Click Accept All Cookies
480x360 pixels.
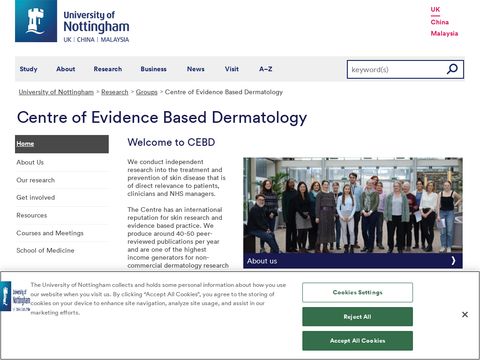coord(357,341)
